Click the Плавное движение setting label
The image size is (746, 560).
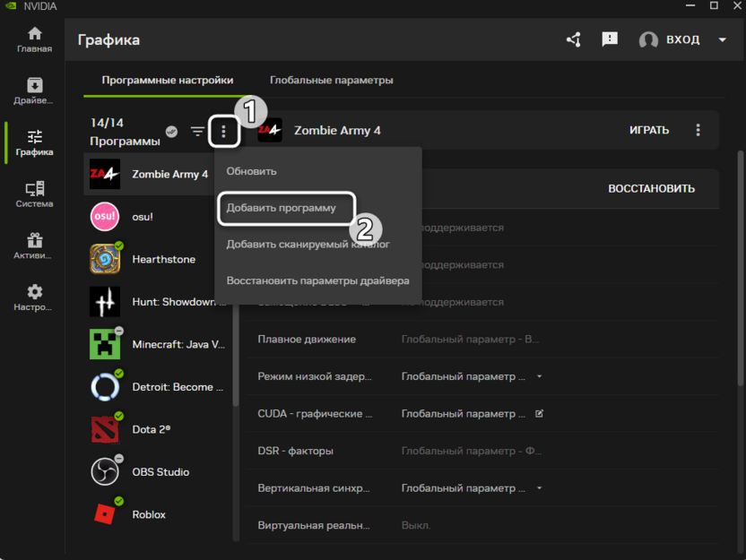(307, 340)
